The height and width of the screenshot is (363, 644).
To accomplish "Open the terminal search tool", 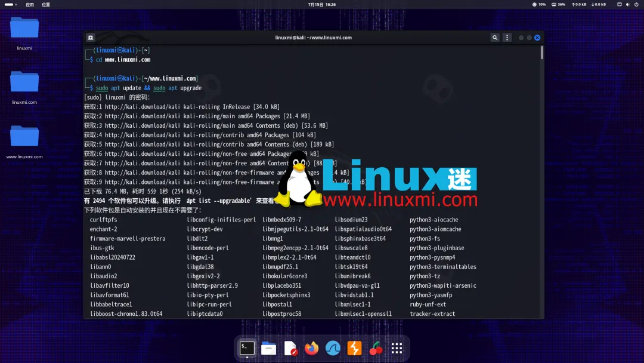I will point(494,38).
